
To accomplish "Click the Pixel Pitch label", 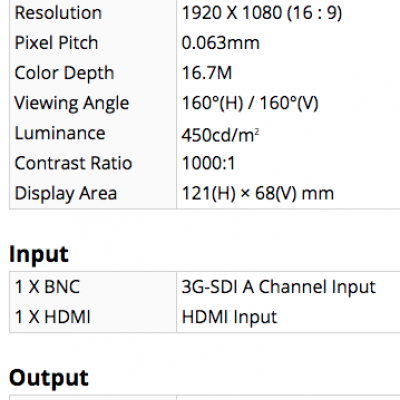I will pyautogui.click(x=56, y=43).
